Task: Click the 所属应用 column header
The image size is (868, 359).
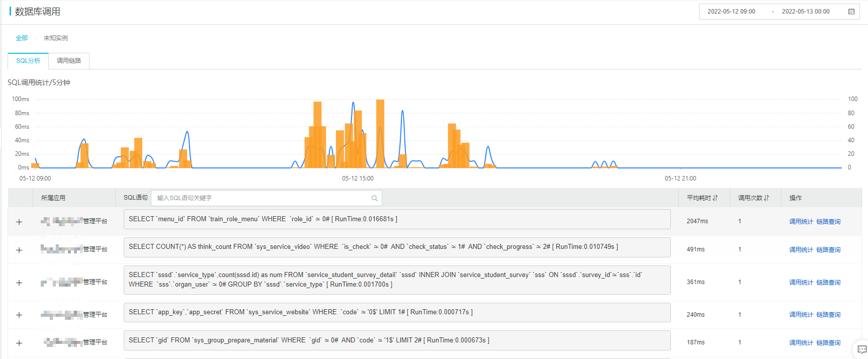Action: 53,198
